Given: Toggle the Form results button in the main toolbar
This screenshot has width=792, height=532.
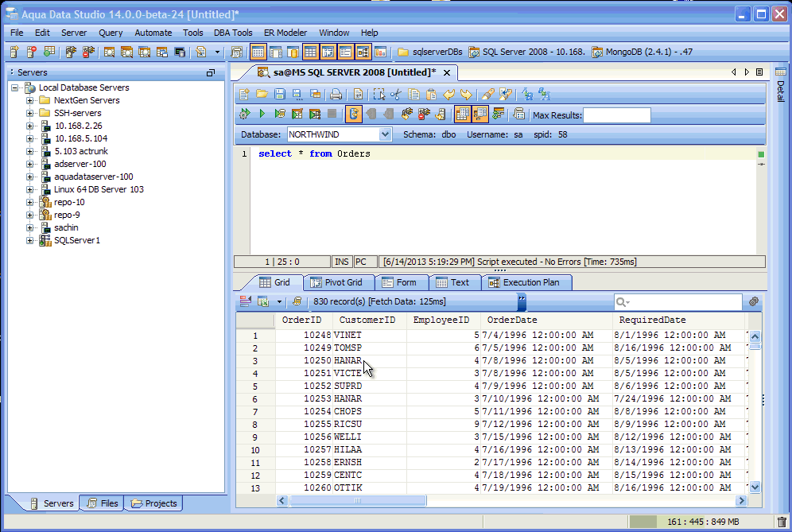Looking at the screenshot, I should [345, 52].
